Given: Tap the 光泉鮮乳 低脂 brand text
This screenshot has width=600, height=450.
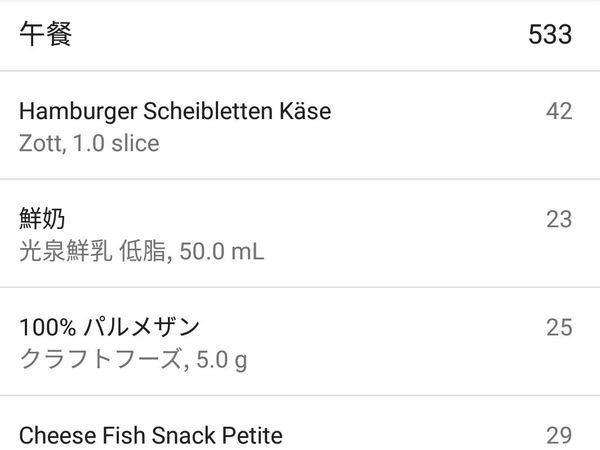Looking at the screenshot, I should pos(88,251).
